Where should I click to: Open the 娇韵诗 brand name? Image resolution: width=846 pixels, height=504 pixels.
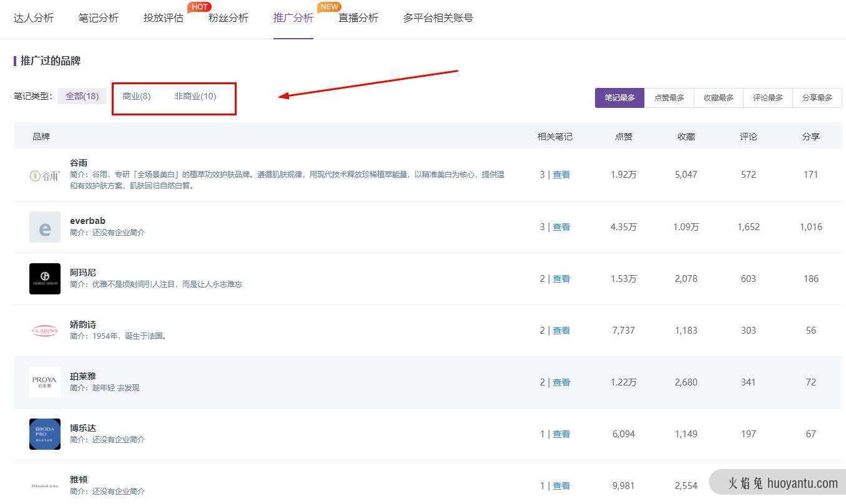83,324
